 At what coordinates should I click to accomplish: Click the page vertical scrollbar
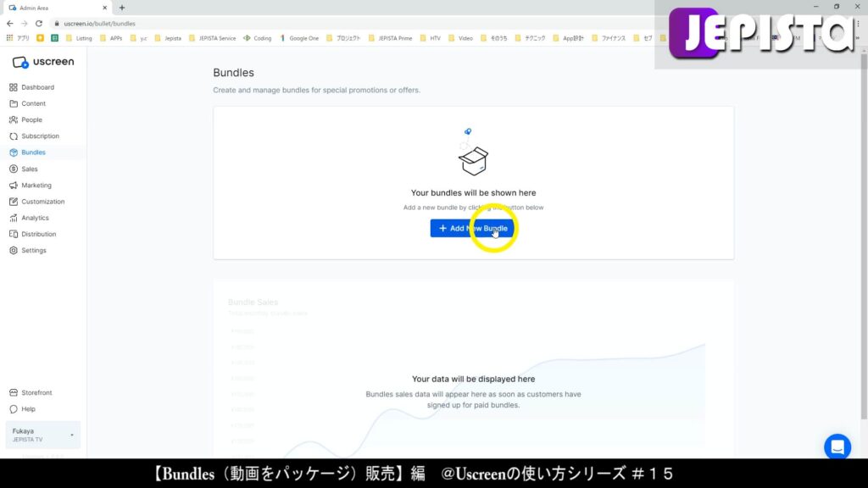point(864,236)
